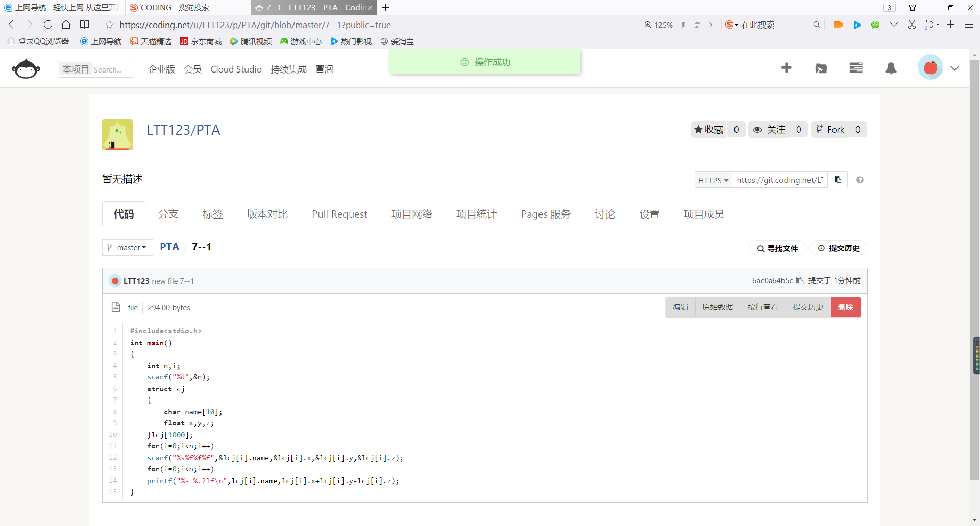Viewport: 980px width, 526px height.
Task: Open the task list icon in header
Action: (x=856, y=68)
